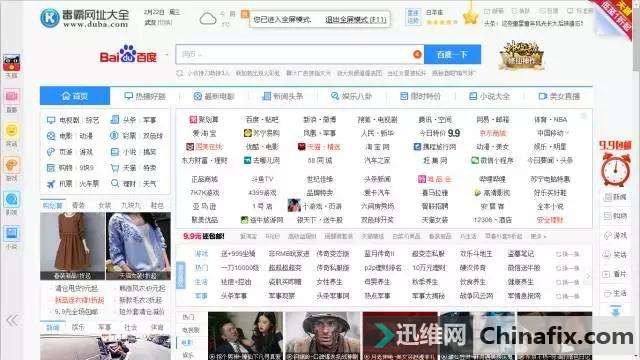Click the 退出全屏模式 (F11) link
The width and height of the screenshot is (640, 360).
tap(356, 20)
